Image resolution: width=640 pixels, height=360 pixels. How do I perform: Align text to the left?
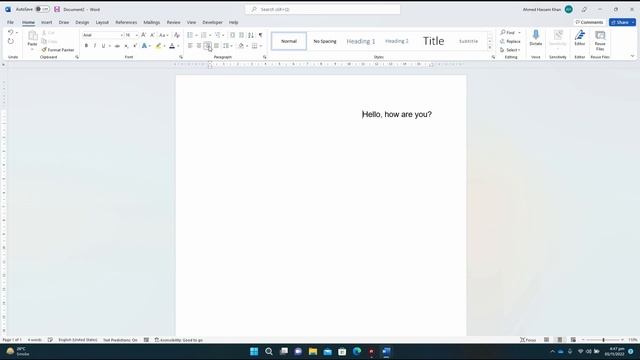[190, 46]
